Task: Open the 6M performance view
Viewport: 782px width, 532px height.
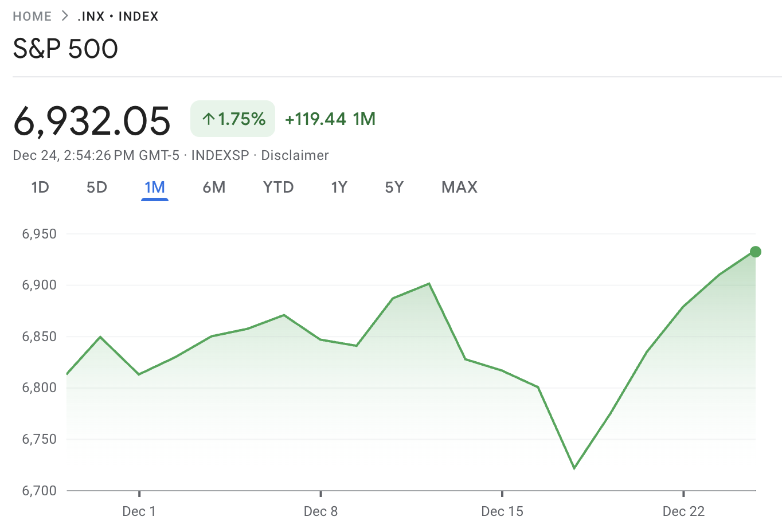Action: tap(214, 187)
